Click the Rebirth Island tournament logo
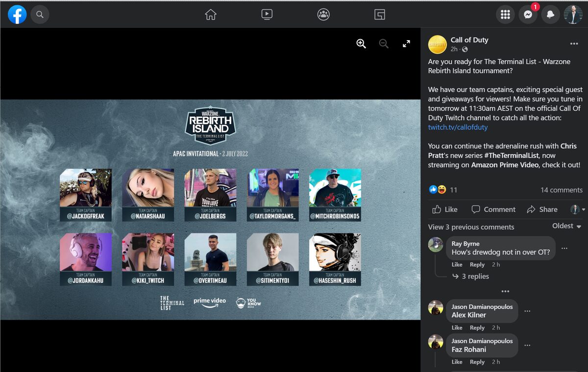The height and width of the screenshot is (372, 588). [210, 126]
